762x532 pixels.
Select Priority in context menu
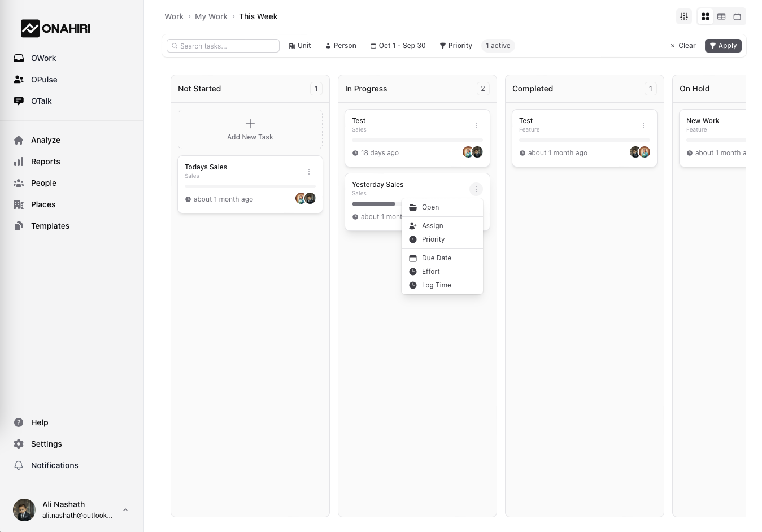click(x=442, y=239)
